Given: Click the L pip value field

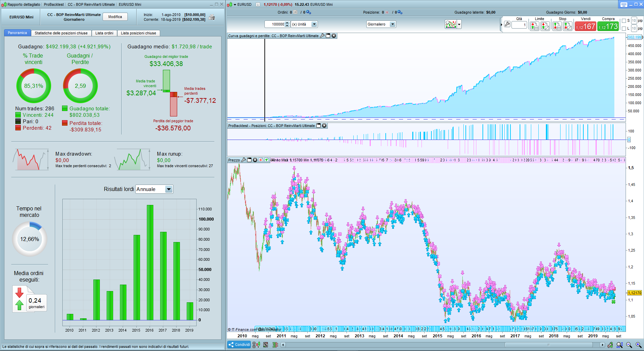Looking at the screenshot, I should (x=634, y=29).
